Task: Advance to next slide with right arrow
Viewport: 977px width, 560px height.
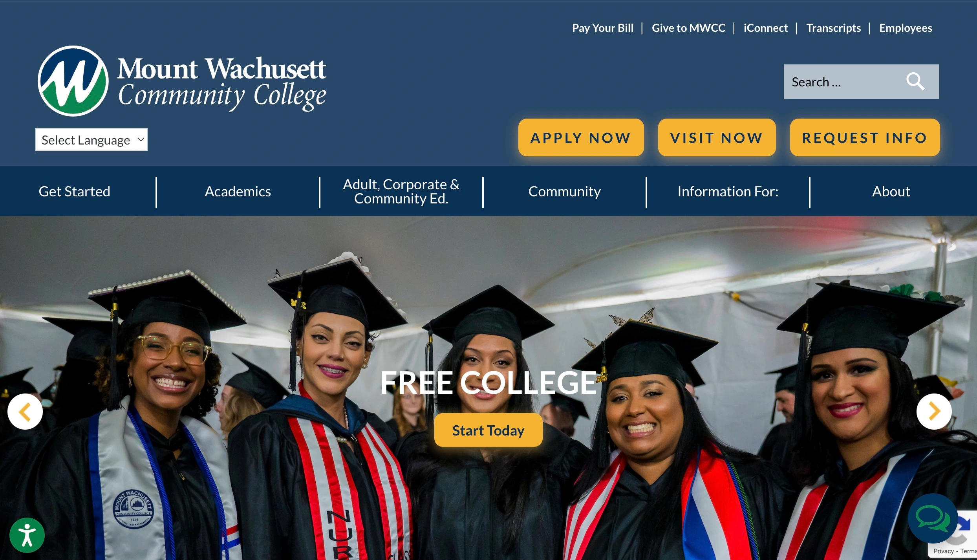Action: tap(934, 412)
